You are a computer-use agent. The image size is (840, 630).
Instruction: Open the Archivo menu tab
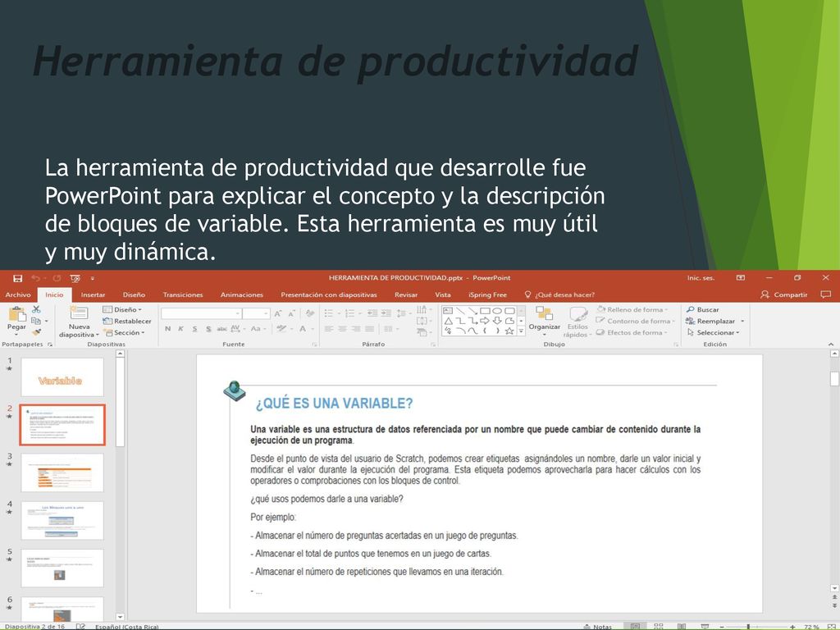(x=18, y=294)
